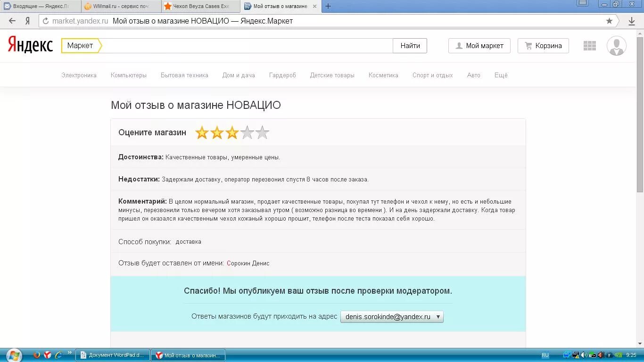The height and width of the screenshot is (362, 644).
Task: Open Мой маркет
Action: (x=479, y=46)
